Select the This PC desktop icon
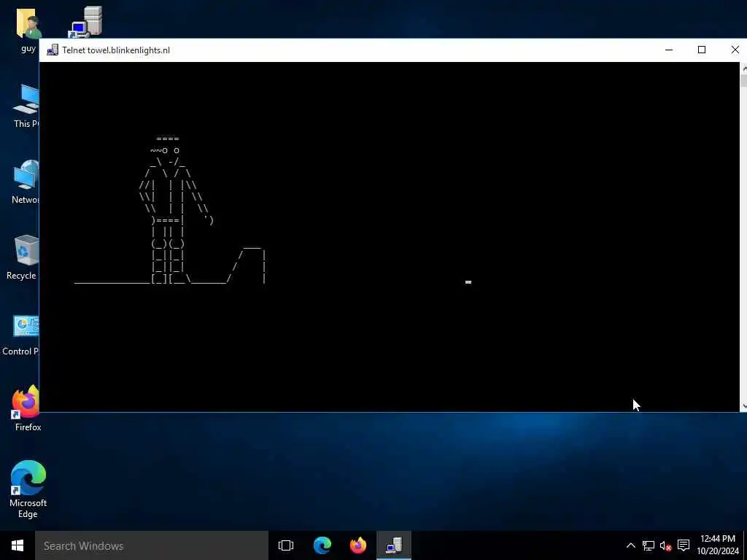Viewport: 747px width, 560px height. [x=27, y=106]
